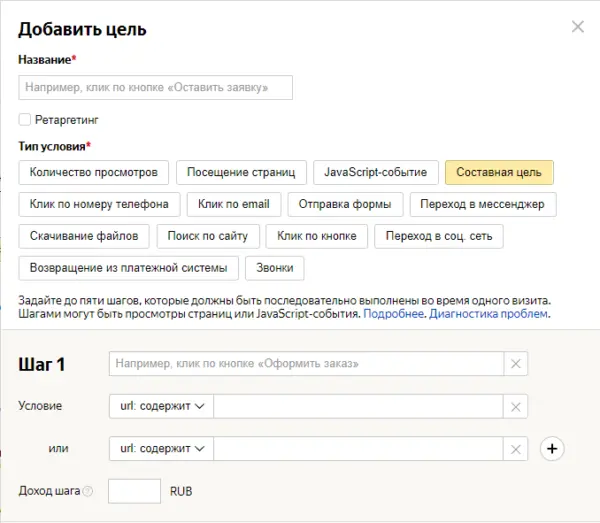Choose JavaScript-событие condition type

pyautogui.click(x=375, y=172)
